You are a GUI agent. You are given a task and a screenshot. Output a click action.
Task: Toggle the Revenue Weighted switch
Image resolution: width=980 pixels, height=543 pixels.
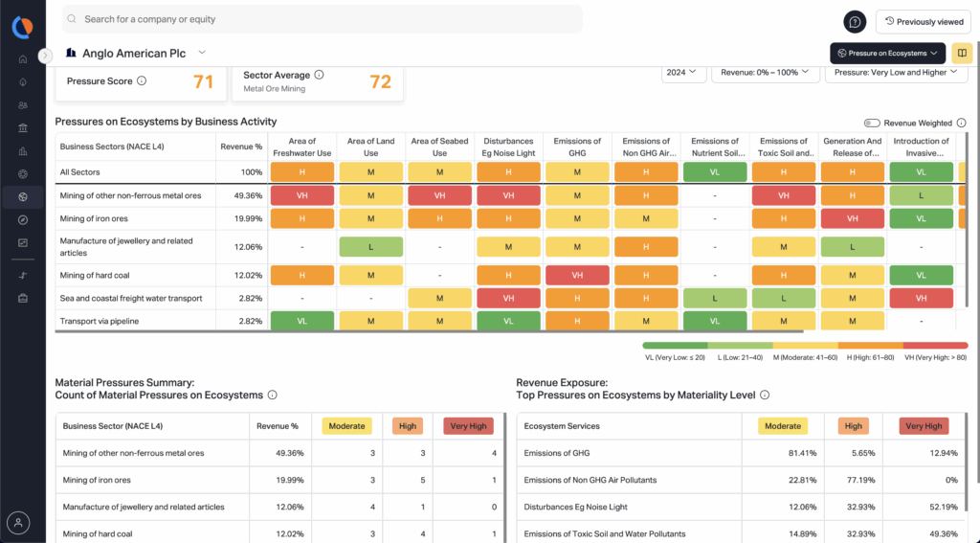[871, 123]
